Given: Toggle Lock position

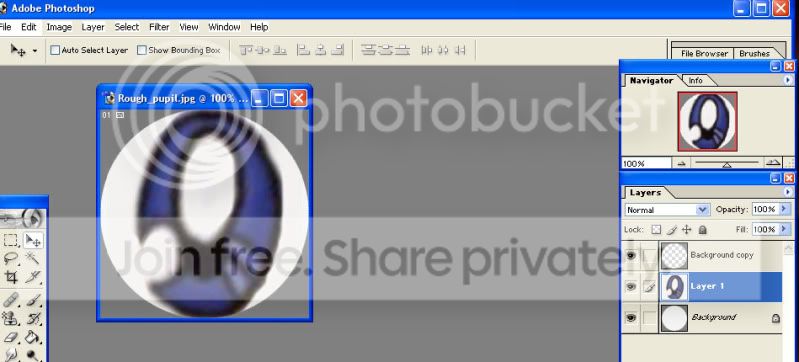Looking at the screenshot, I should [686, 229].
